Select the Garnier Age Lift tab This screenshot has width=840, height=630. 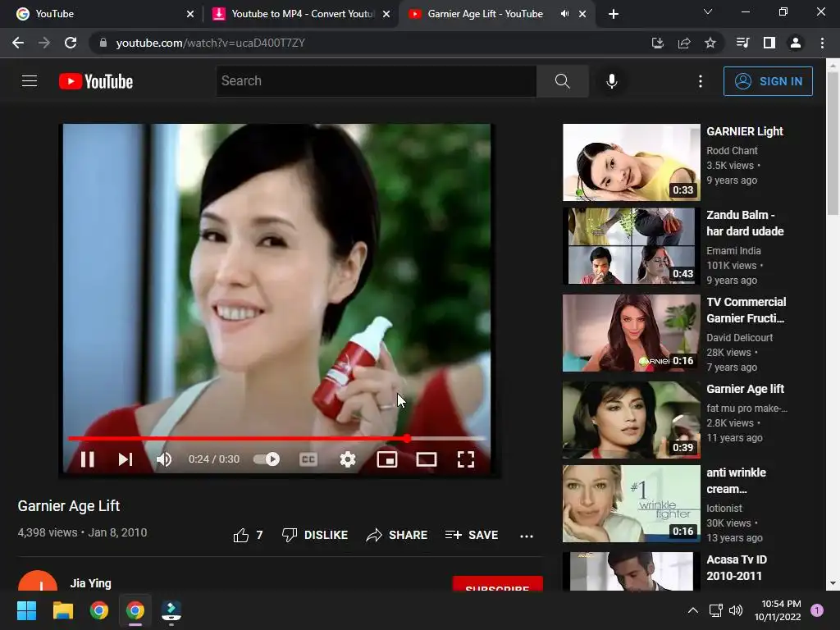(x=485, y=14)
